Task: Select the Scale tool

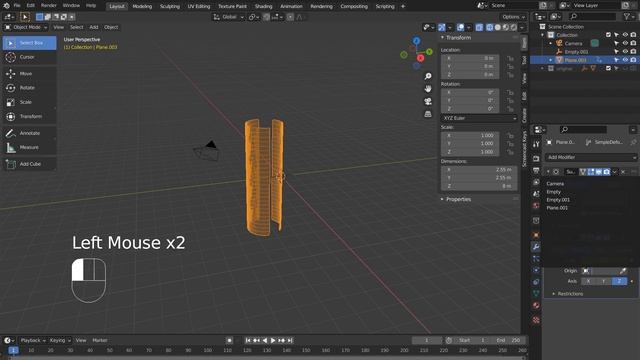Action: point(29,102)
